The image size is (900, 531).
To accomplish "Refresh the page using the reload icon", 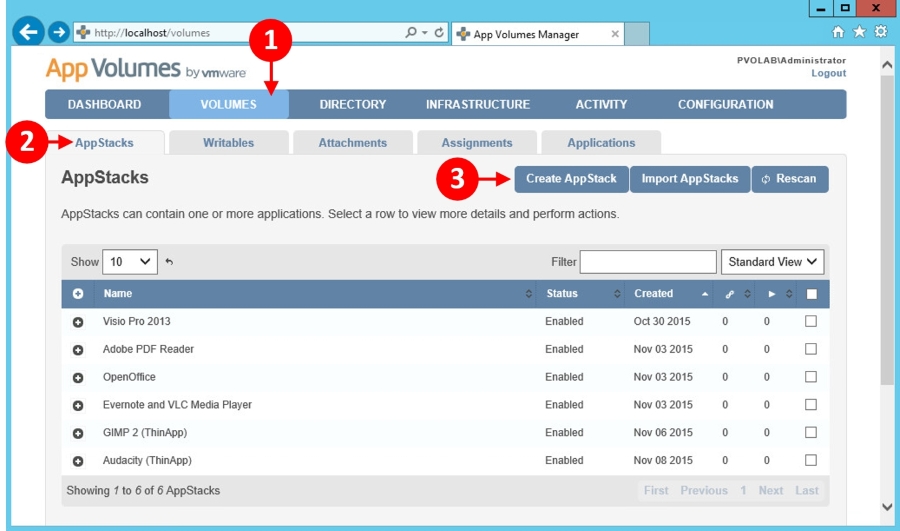I will pyautogui.click(x=439, y=33).
